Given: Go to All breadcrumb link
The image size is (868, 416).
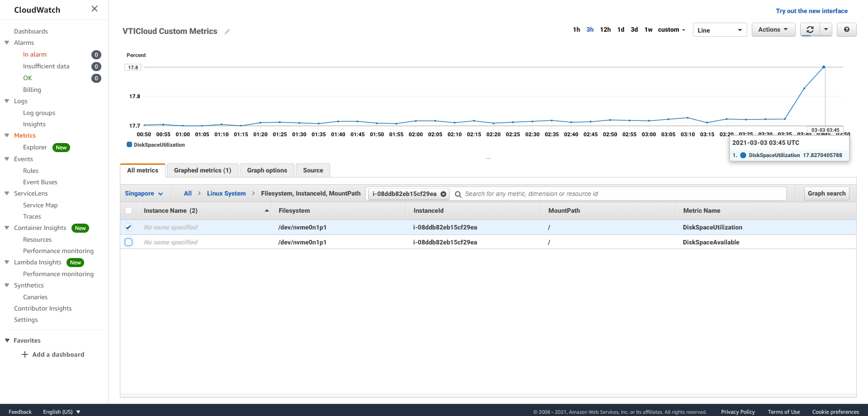Looking at the screenshot, I should click(x=188, y=193).
